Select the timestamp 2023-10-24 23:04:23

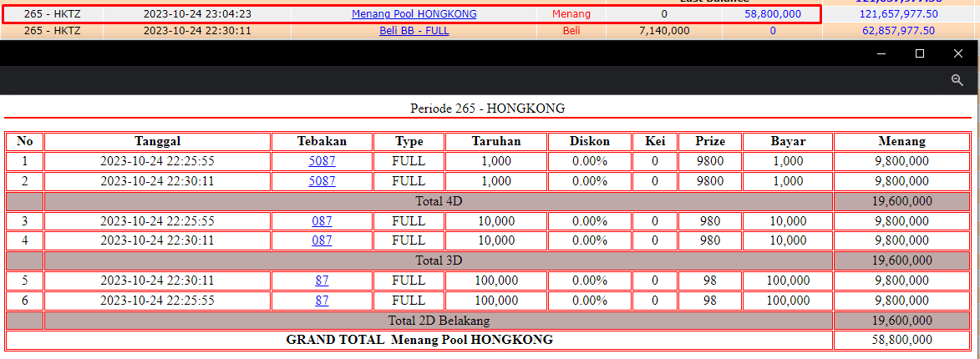click(x=197, y=13)
